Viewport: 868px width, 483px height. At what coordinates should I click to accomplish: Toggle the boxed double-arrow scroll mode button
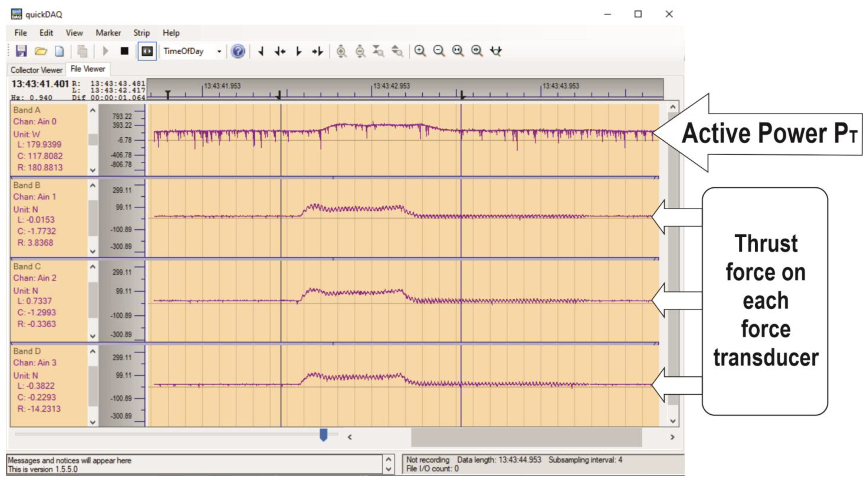pos(147,51)
